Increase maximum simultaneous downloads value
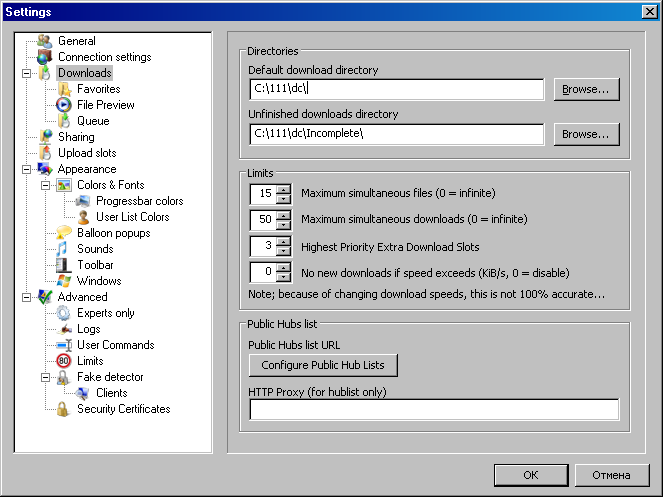The image size is (663, 497). 284,215
